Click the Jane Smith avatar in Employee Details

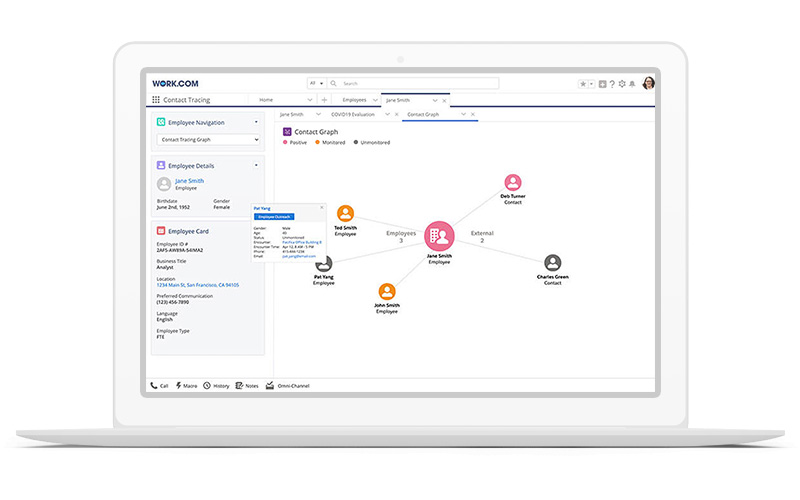pyautogui.click(x=164, y=184)
